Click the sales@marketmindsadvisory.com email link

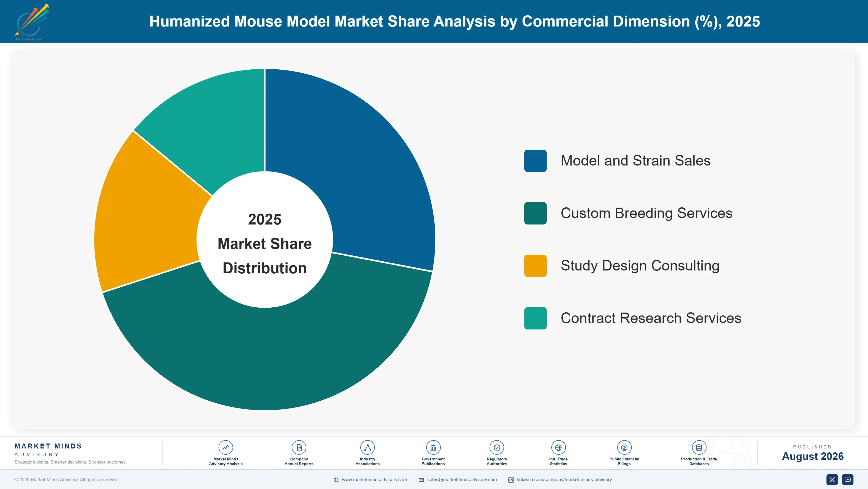pos(462,480)
